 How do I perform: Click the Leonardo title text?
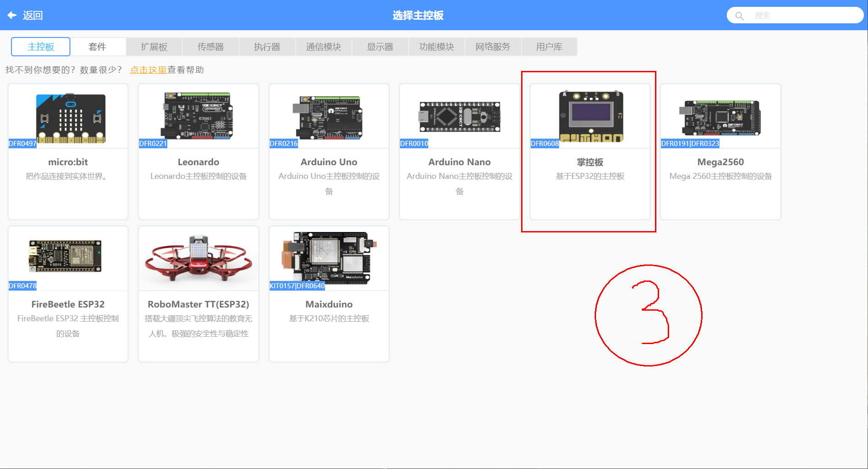[x=198, y=162]
